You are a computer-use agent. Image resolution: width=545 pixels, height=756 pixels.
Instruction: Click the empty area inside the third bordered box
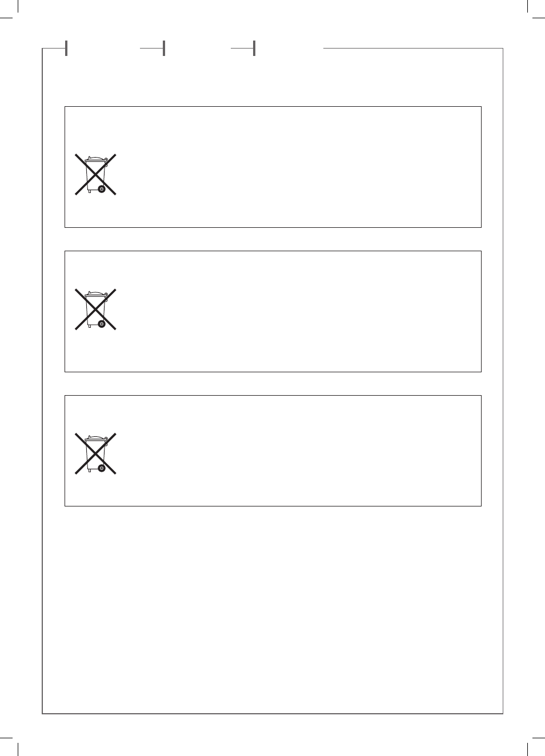(297, 451)
